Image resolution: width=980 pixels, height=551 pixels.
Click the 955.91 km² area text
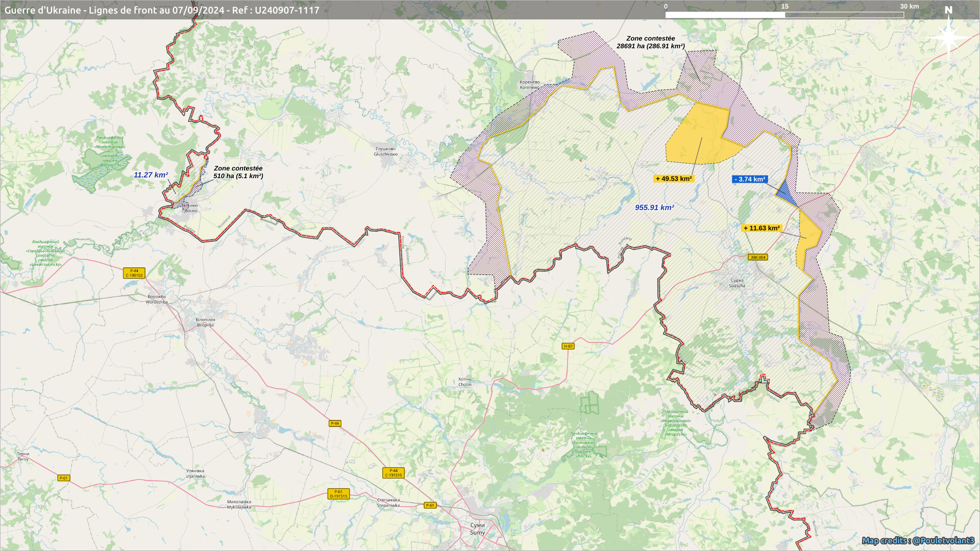point(654,208)
